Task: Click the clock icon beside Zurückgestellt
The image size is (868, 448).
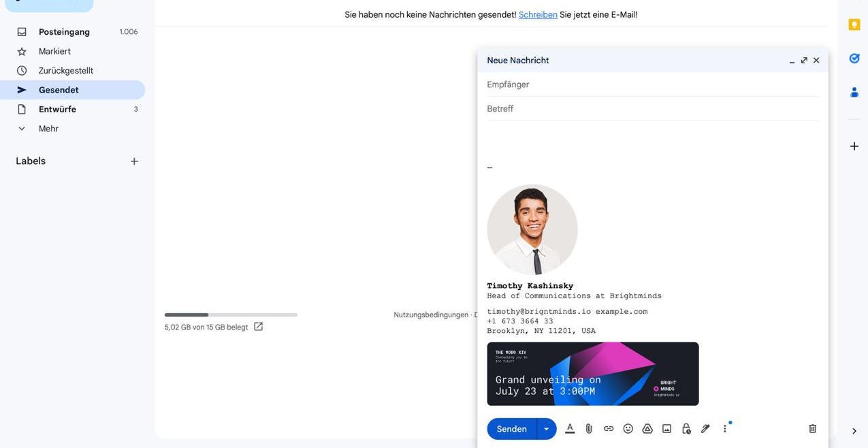Action: pos(22,71)
